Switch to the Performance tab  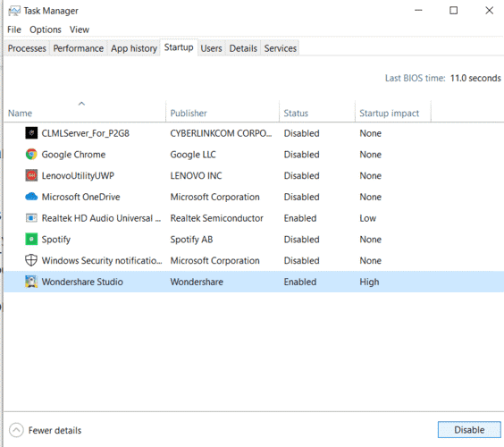pyautogui.click(x=79, y=48)
